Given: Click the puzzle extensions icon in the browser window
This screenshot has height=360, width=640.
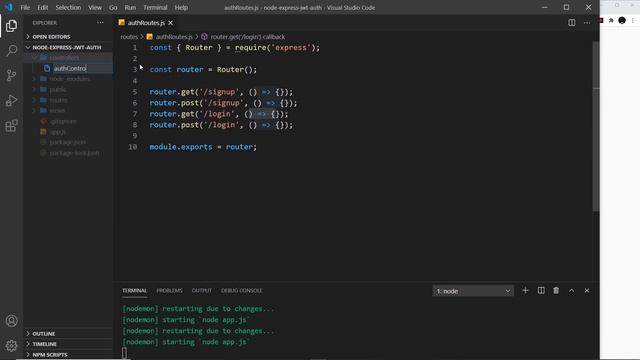Looking at the screenshot, I should [611, 20].
